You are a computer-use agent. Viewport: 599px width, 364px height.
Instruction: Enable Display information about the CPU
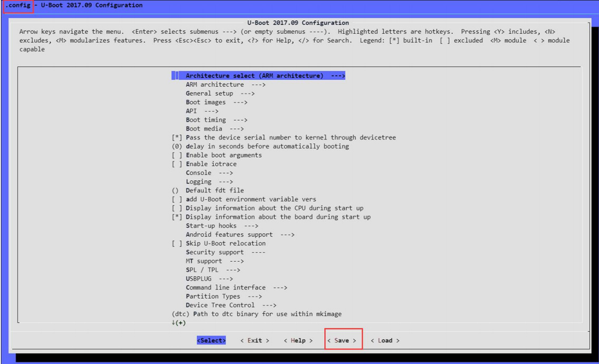coord(267,208)
